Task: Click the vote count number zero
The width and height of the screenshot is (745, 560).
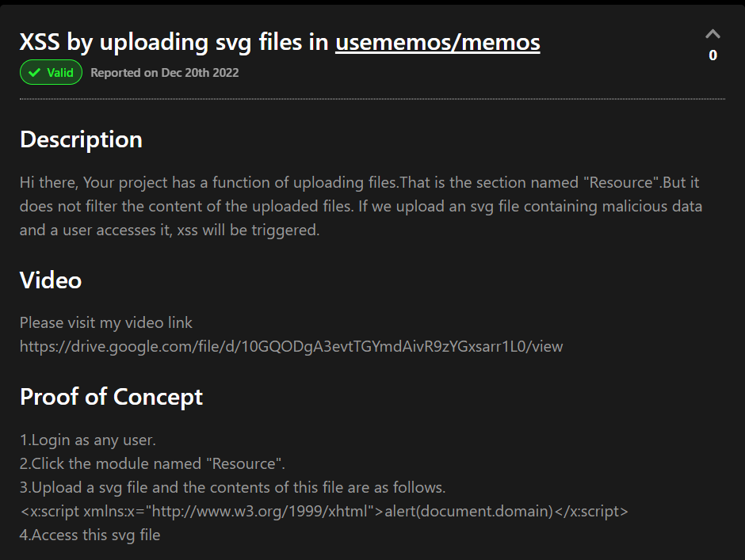Action: 713,55
